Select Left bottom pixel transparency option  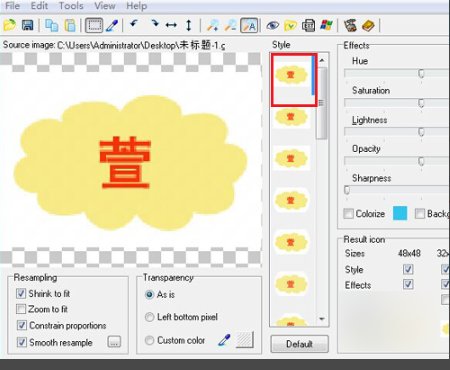coord(149,317)
